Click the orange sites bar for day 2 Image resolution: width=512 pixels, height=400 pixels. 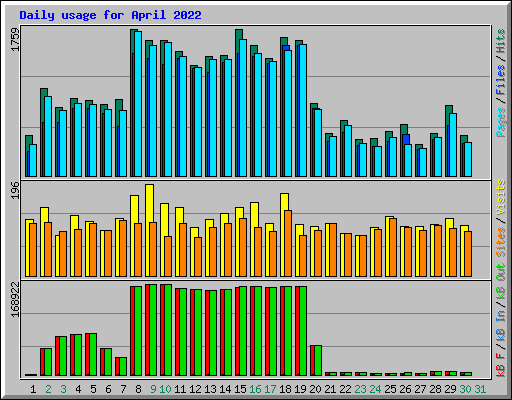pos(48,249)
